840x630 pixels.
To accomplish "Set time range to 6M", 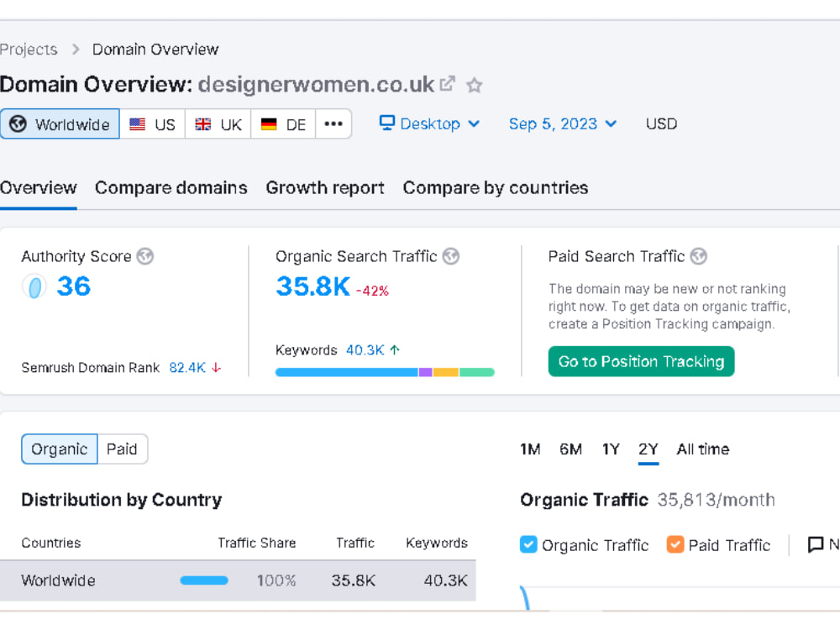I will coord(570,449).
